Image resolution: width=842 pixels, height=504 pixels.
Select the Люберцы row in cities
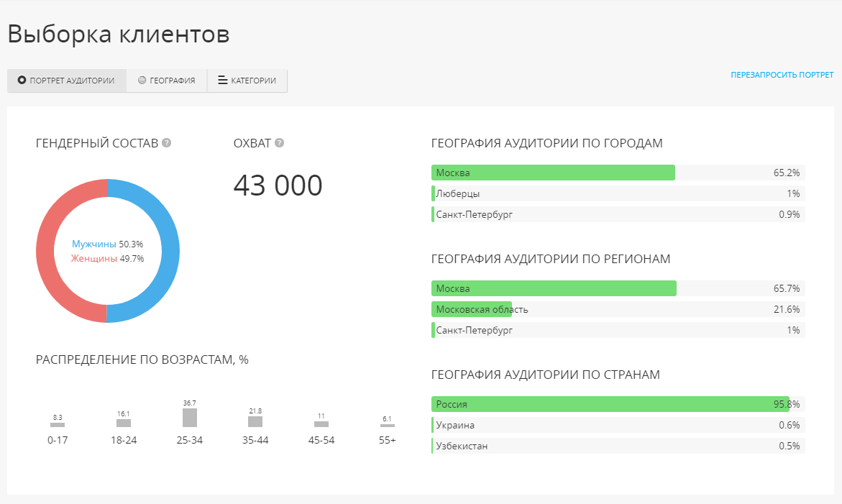(x=618, y=194)
